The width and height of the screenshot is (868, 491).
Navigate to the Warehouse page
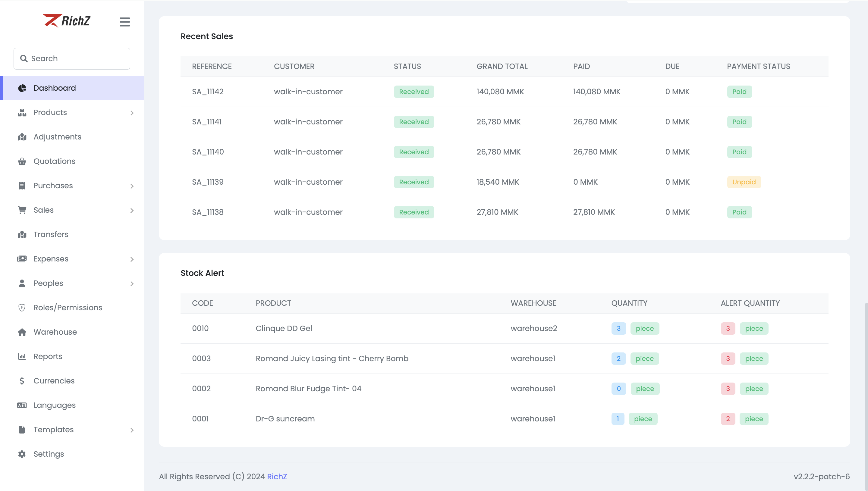[x=72, y=332]
